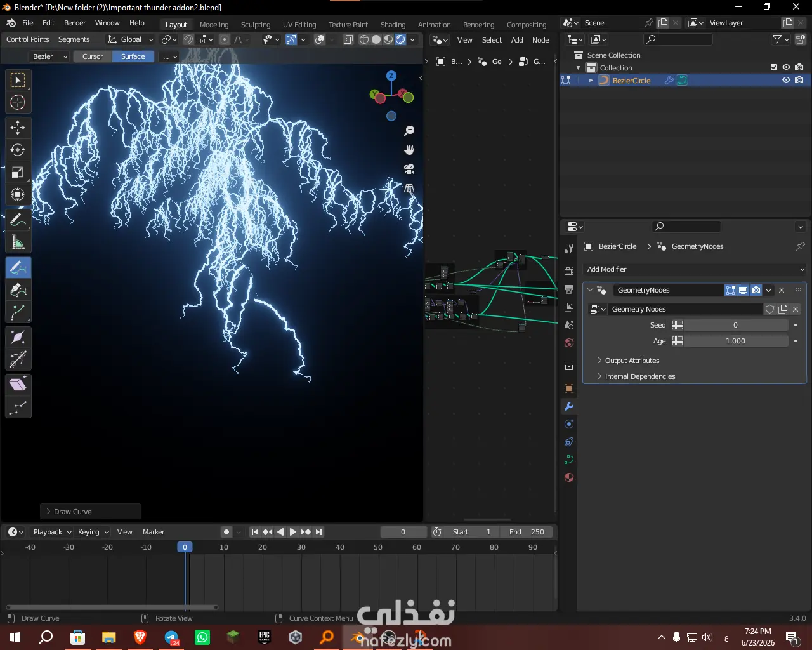
Task: Uncheck the Collection exclude checkbox
Action: [773, 67]
